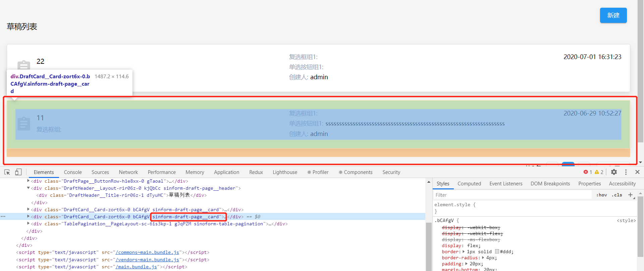Click scroll-up arrow of Elements tree scrollbar

[x=429, y=182]
